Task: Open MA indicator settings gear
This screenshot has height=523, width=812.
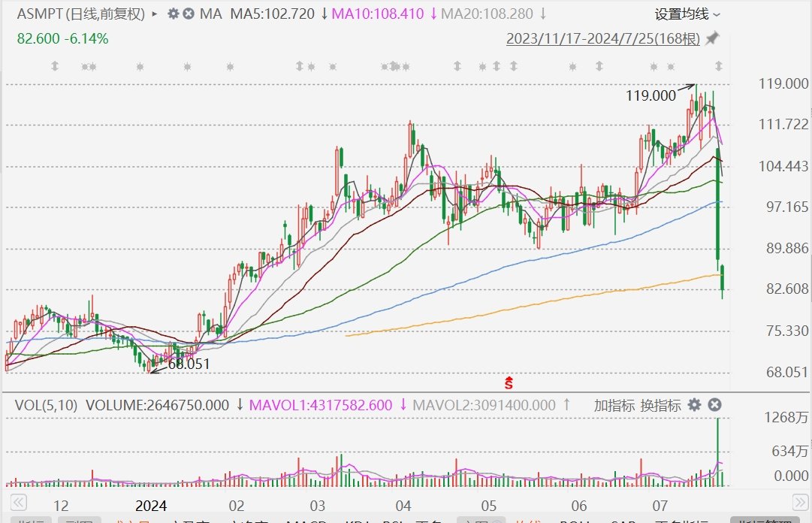Action: click(x=174, y=14)
